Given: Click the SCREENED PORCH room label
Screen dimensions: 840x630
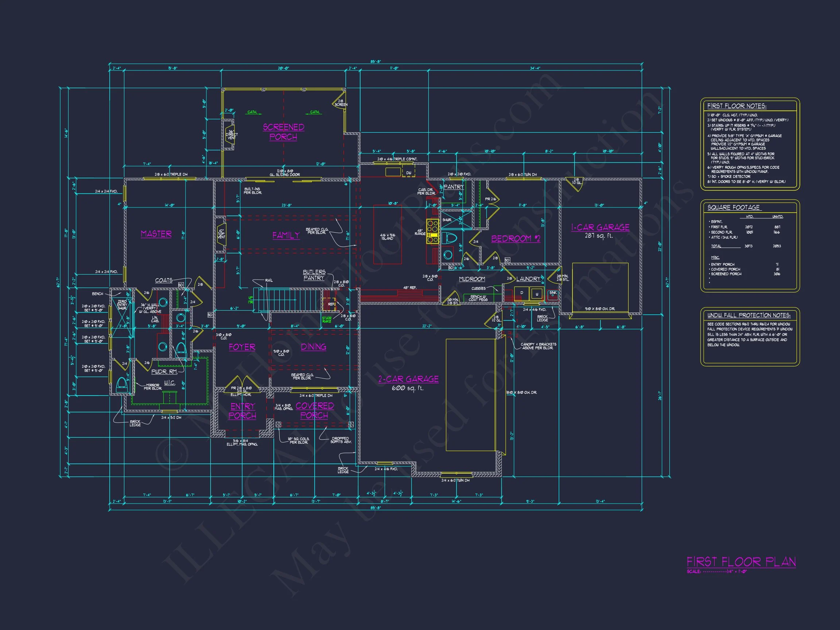Looking at the screenshot, I should [x=283, y=132].
